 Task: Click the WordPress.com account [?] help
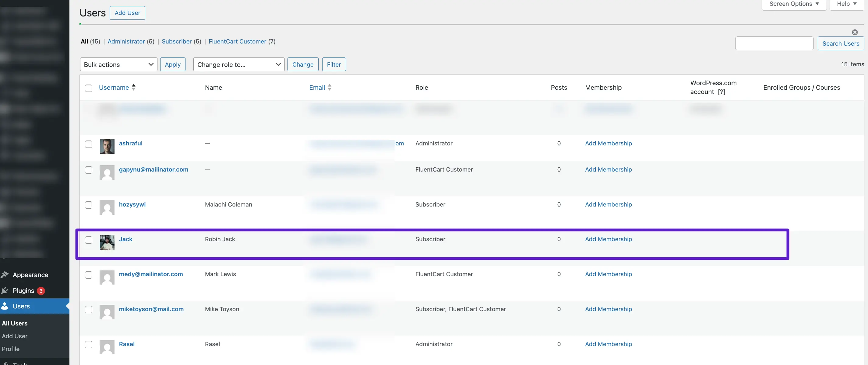click(x=722, y=92)
